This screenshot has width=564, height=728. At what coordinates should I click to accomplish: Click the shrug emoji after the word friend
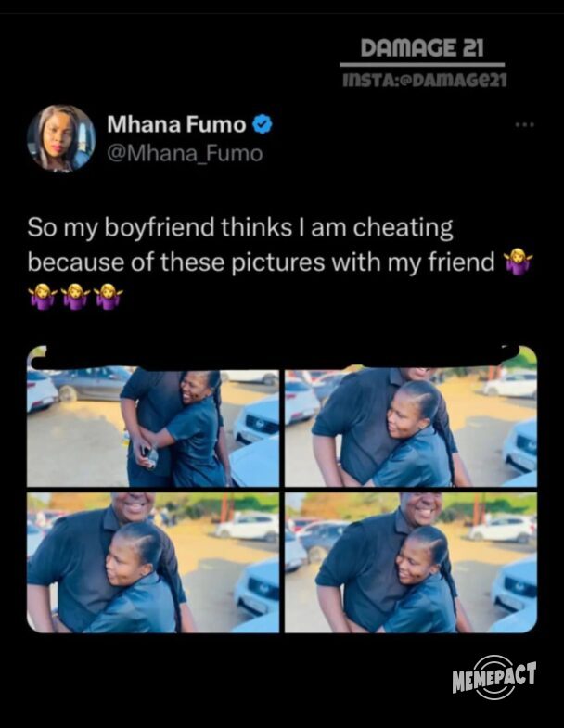(x=519, y=264)
